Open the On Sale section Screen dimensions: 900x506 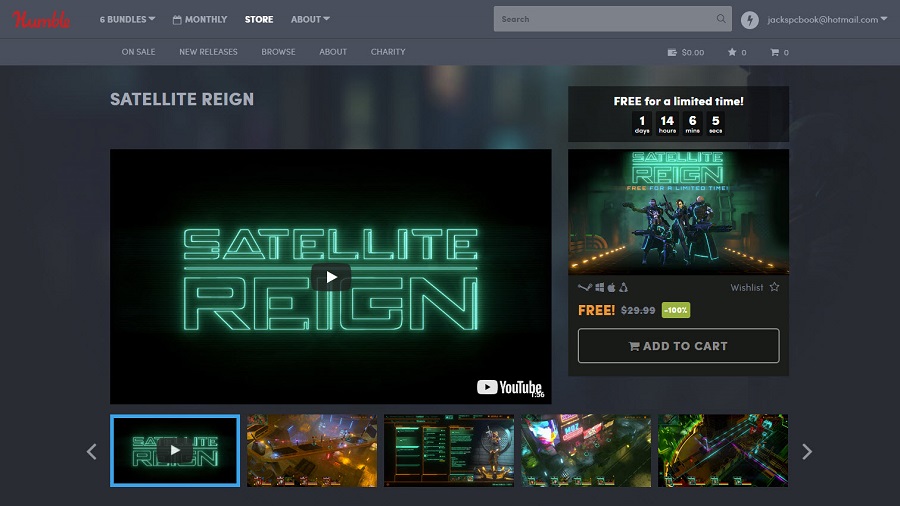point(138,52)
